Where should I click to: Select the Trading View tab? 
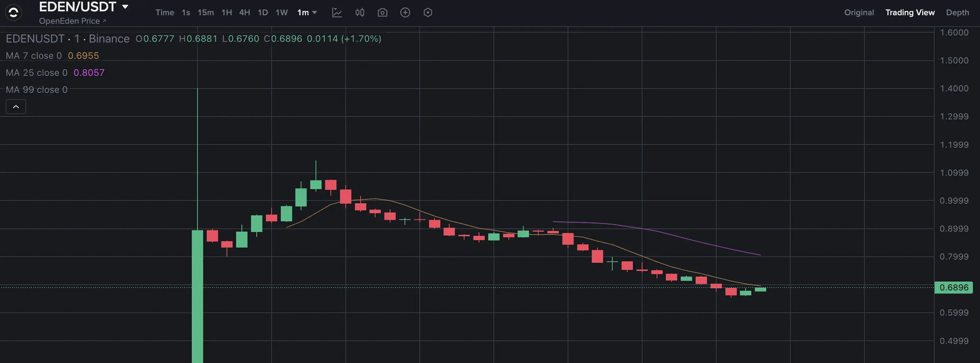point(909,12)
